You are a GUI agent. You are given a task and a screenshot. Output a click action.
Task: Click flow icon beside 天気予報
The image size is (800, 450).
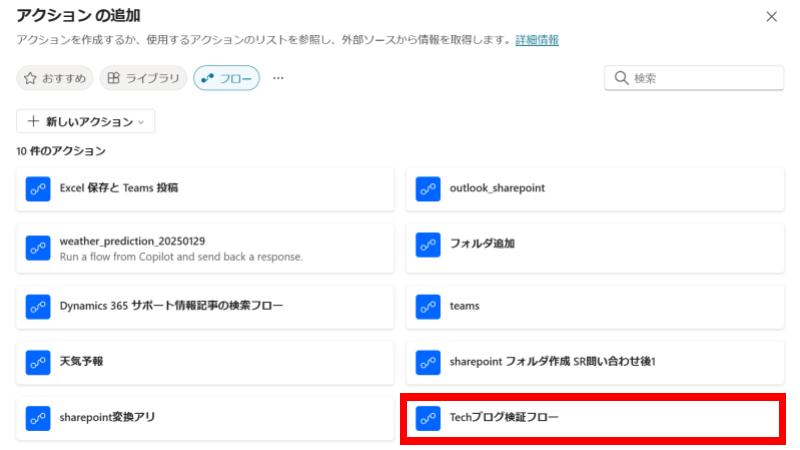38,362
